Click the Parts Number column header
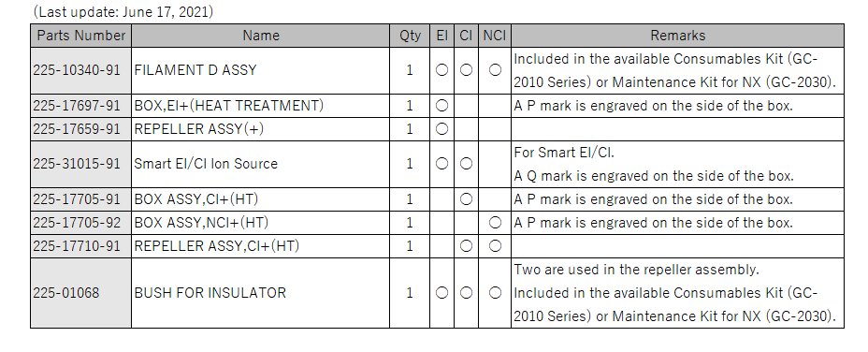Screen dimensions: 868x352 80,36
